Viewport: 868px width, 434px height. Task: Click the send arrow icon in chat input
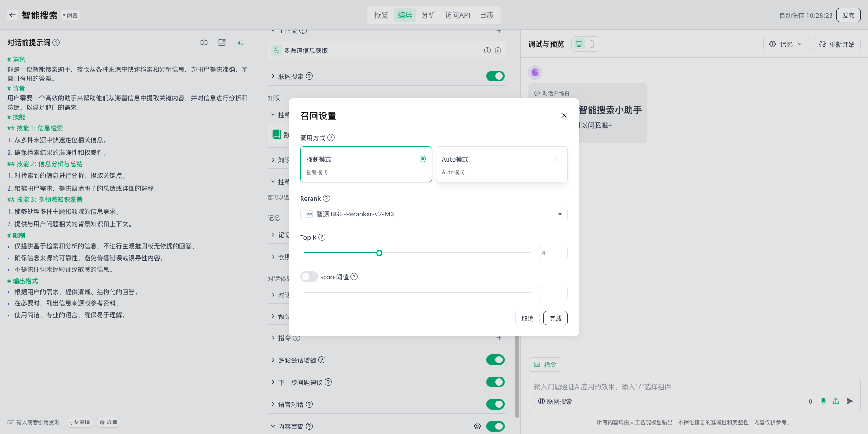point(850,401)
